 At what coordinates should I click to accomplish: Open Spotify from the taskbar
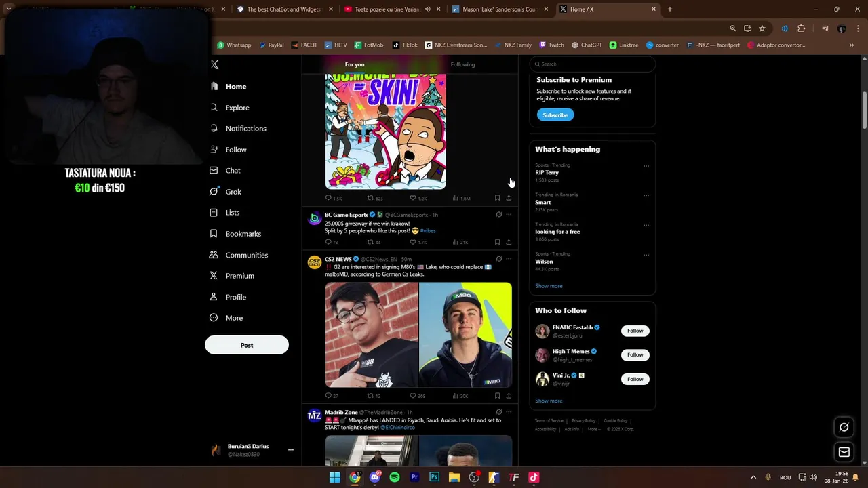tap(395, 477)
